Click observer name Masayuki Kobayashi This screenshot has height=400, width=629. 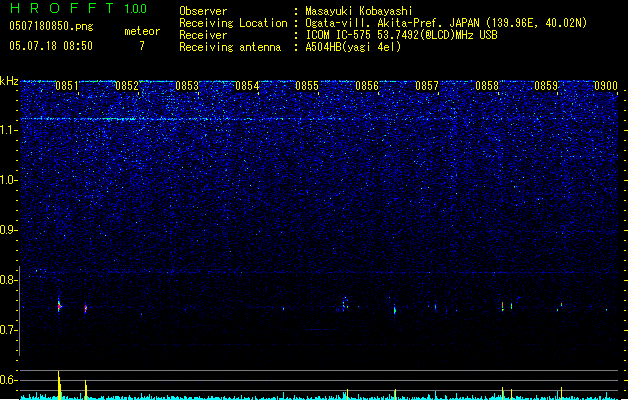pos(359,11)
